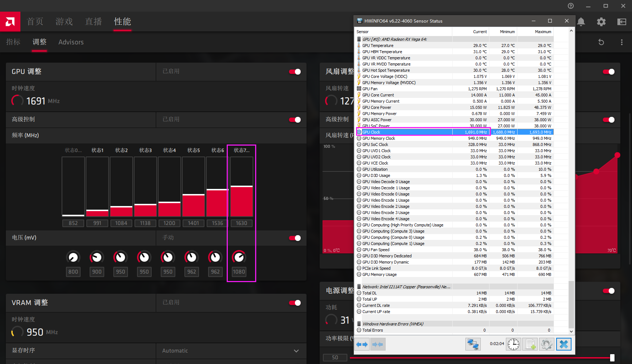
Task: Click the blue X to close sensors
Action: pos(563,344)
